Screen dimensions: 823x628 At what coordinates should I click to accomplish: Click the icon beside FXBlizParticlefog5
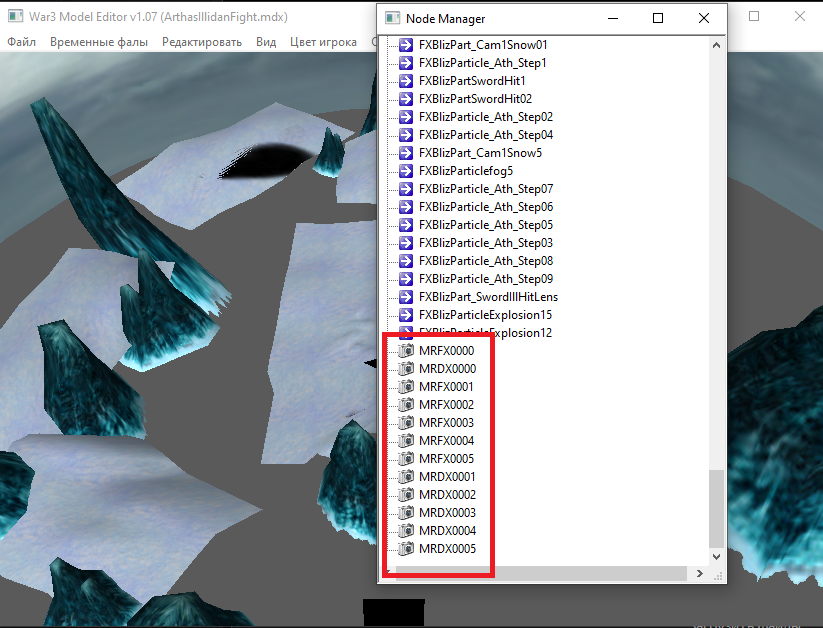pyautogui.click(x=406, y=171)
